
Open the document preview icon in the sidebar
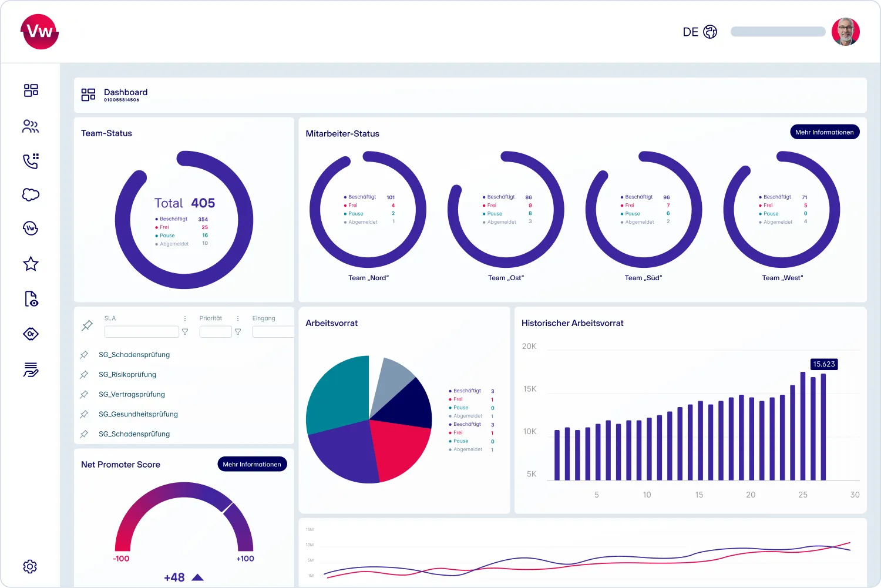[x=31, y=299]
